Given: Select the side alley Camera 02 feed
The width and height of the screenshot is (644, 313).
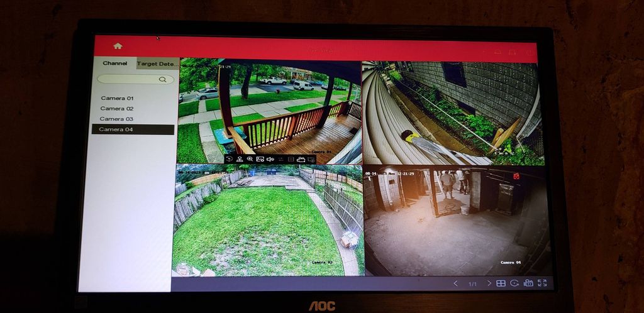Looking at the screenshot, I should pos(453,113).
